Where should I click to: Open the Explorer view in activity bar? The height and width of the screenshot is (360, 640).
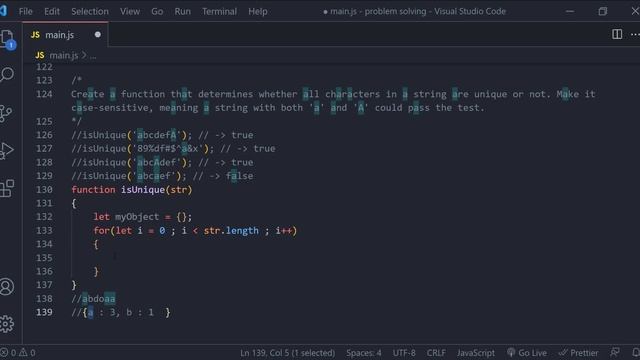point(8,39)
